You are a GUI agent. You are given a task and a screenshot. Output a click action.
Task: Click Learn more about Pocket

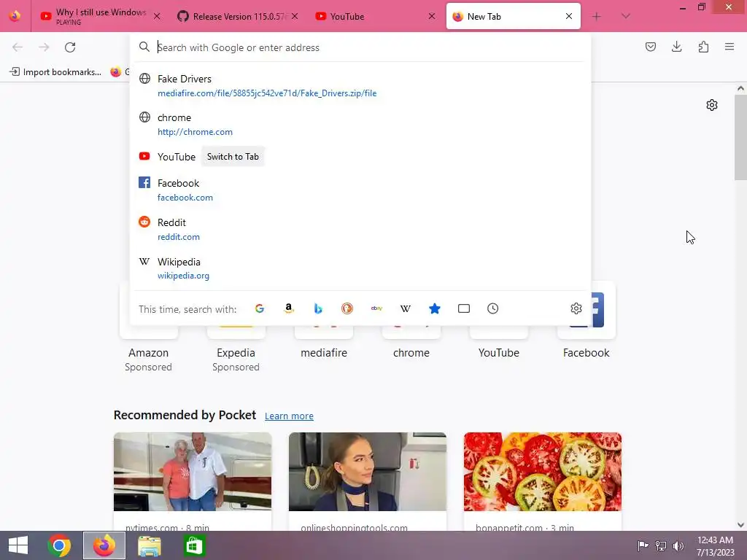point(289,416)
